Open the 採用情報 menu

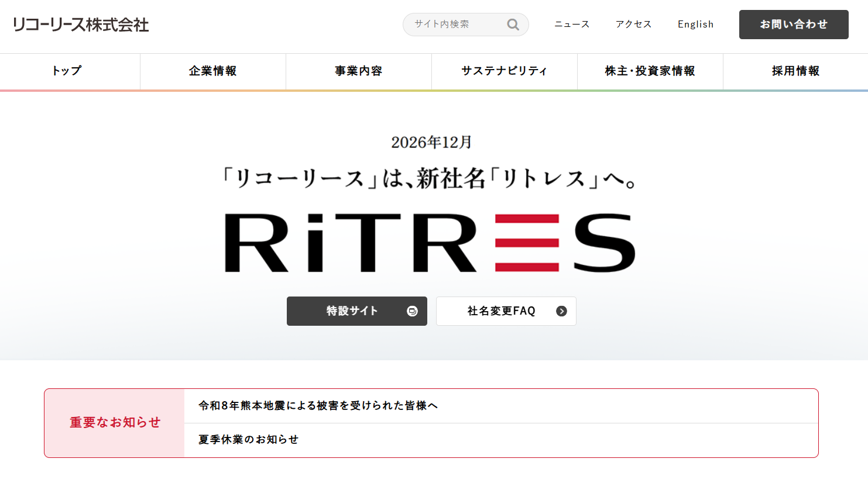click(x=795, y=71)
